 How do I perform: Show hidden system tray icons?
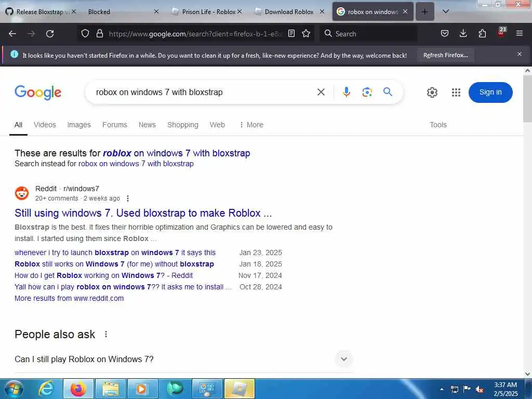[x=442, y=389]
